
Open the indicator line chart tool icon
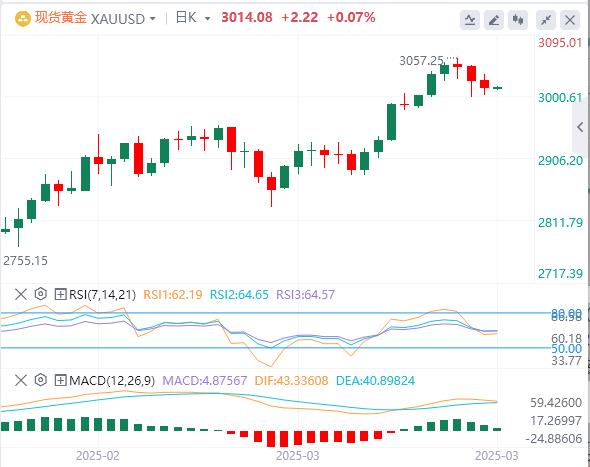(x=470, y=20)
